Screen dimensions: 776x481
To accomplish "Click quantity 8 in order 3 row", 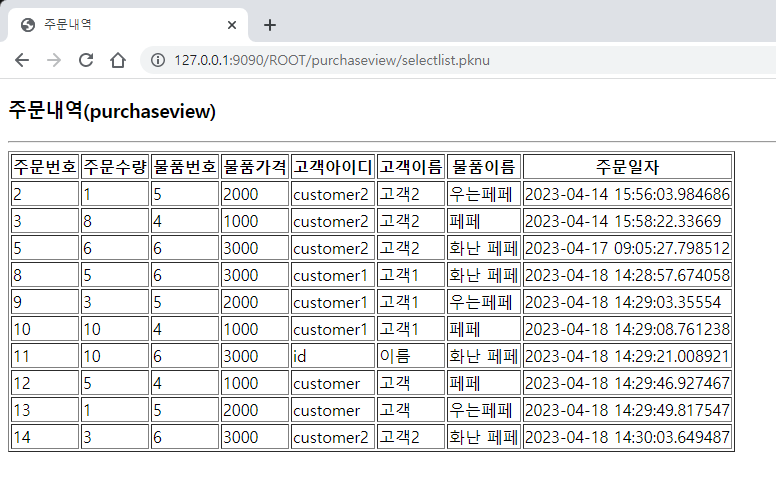I will point(115,221).
